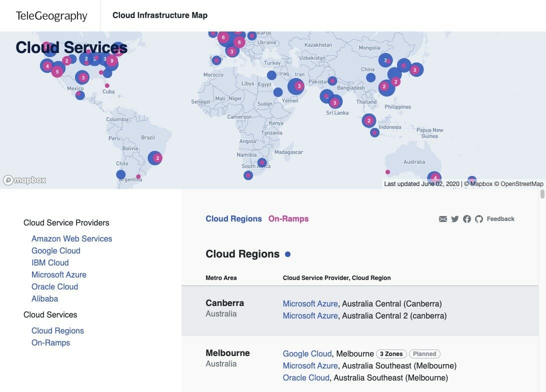Select the cluster marked 2 near Indonesia
546x392 pixels.
pos(369,121)
